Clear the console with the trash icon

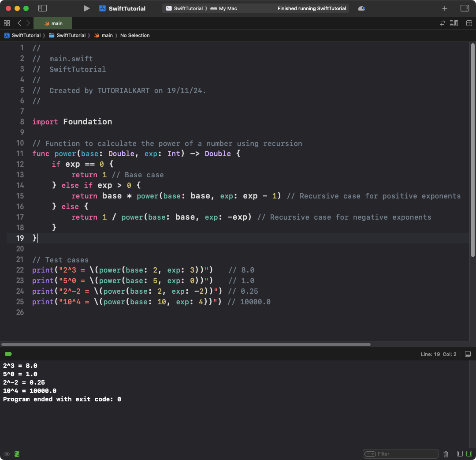pos(446,454)
